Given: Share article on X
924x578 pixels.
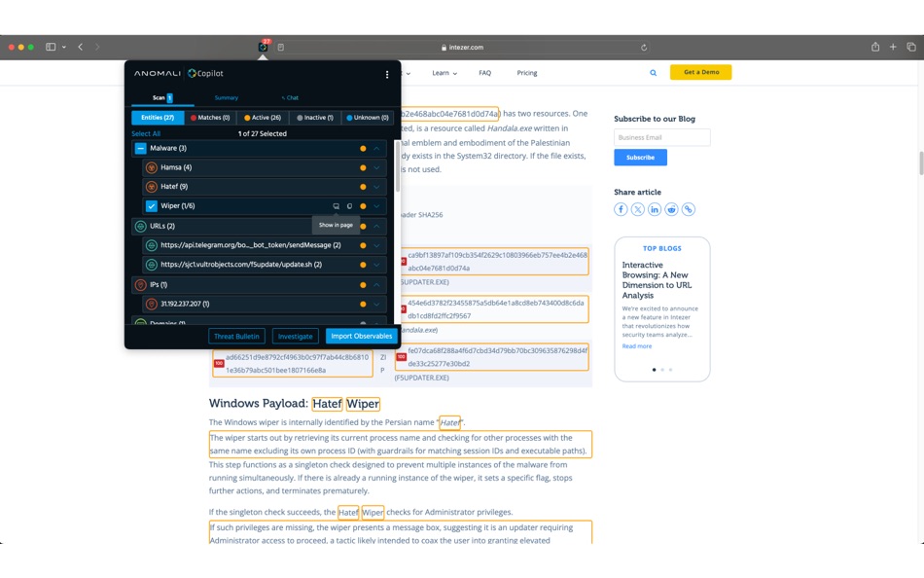Looking at the screenshot, I should tap(638, 209).
